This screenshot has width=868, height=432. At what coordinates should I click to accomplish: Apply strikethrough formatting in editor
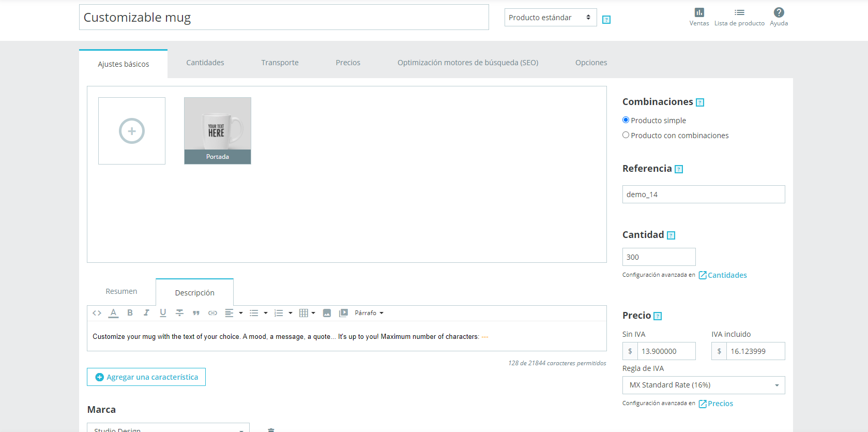coord(179,313)
